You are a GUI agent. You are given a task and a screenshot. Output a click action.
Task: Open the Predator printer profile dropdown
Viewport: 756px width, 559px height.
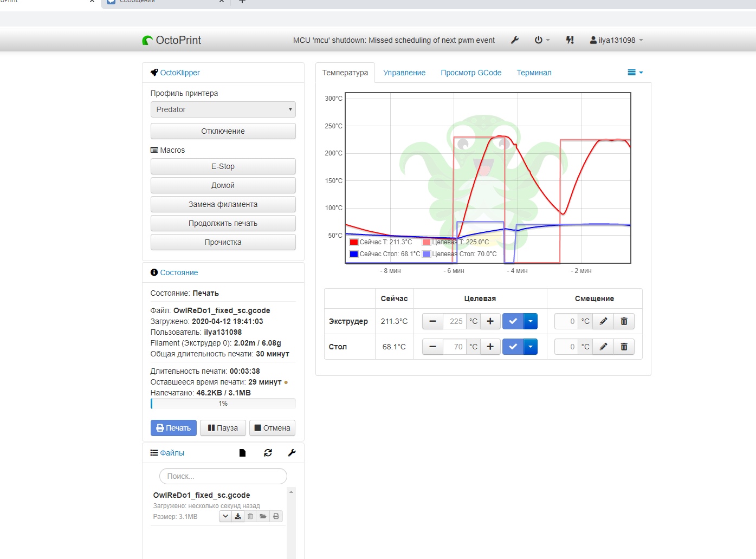click(x=223, y=109)
